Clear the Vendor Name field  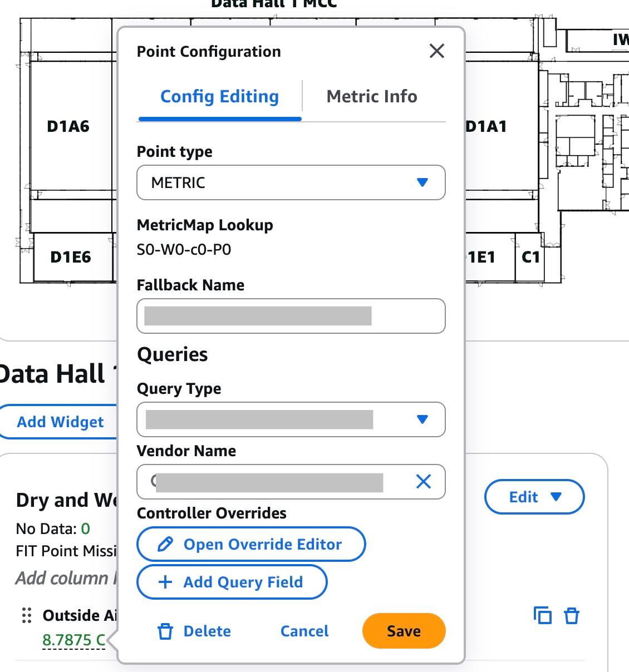click(424, 482)
